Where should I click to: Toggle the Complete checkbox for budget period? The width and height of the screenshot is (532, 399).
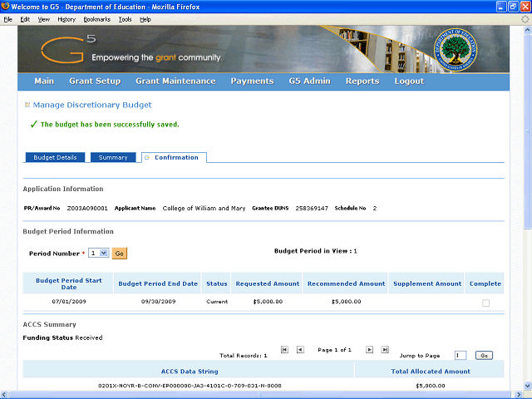pyautogui.click(x=485, y=303)
